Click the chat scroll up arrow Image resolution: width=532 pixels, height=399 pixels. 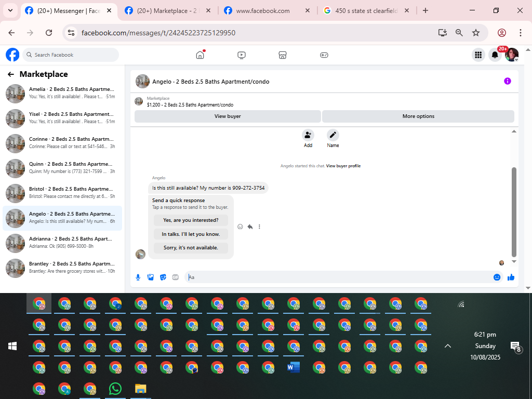click(514, 131)
